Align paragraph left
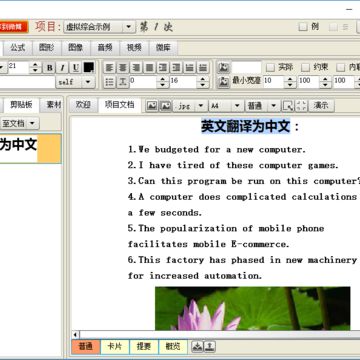Viewport: 360px width, 360px height. pos(109,68)
